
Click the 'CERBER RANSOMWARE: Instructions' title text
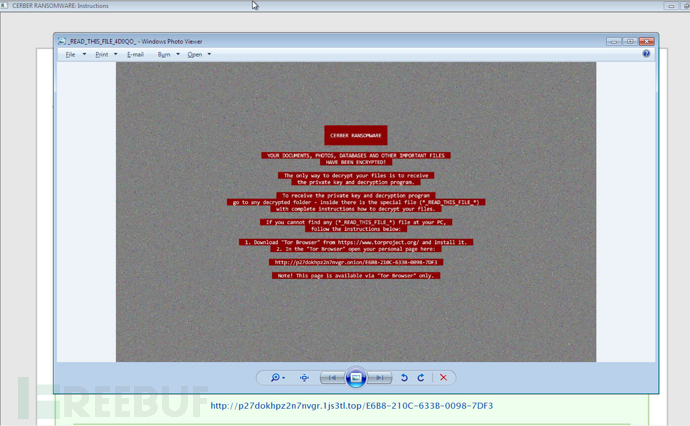click(60, 6)
